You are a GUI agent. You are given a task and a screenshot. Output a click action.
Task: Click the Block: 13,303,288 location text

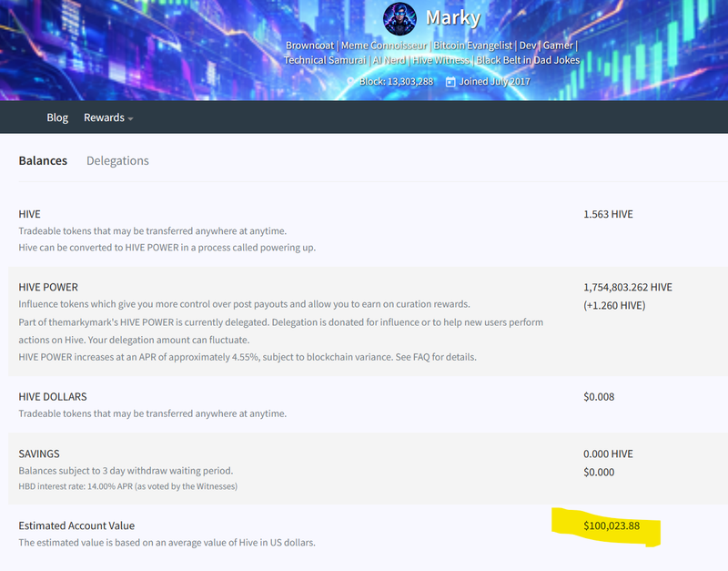[396, 82]
